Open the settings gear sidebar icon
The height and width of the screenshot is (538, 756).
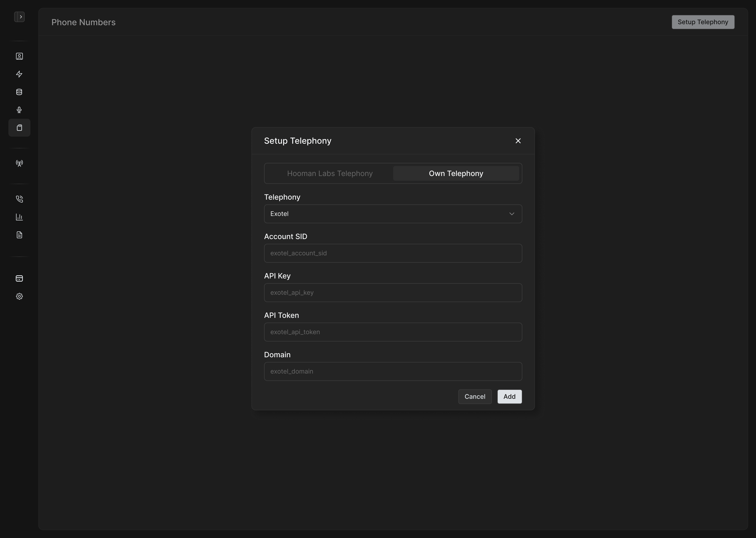19,297
